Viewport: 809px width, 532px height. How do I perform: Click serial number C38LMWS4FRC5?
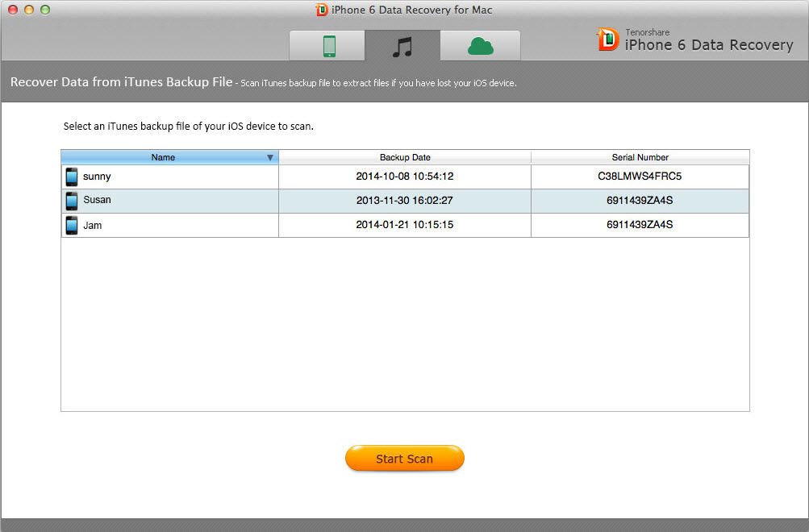coord(640,177)
